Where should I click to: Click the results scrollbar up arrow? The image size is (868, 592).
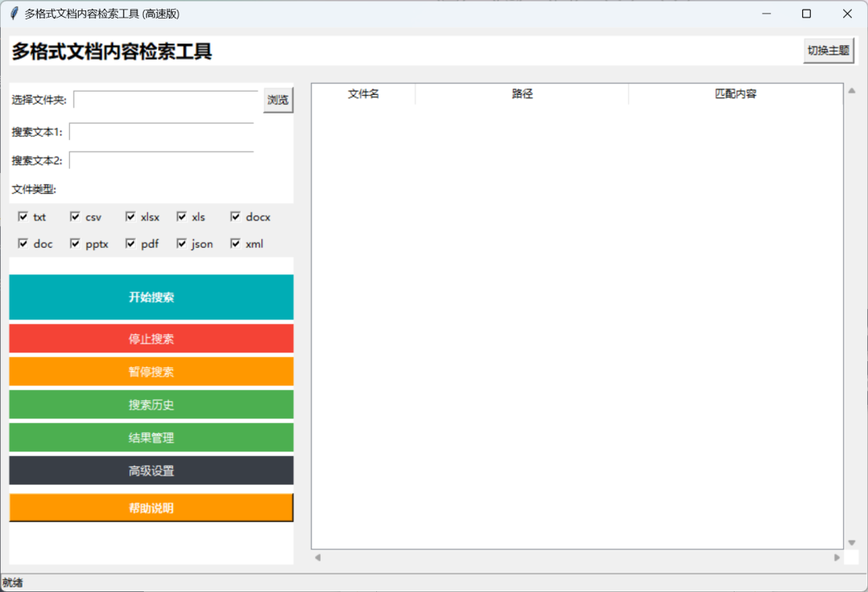click(850, 90)
